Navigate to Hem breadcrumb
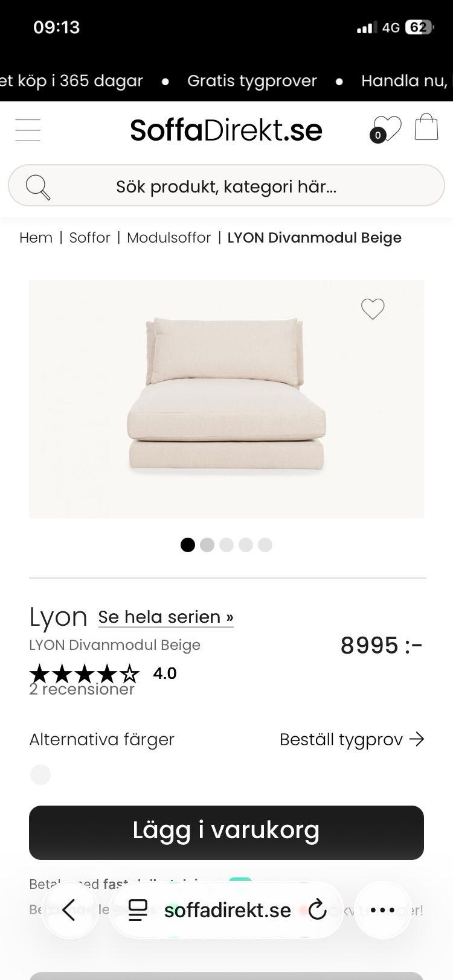 pyautogui.click(x=36, y=238)
